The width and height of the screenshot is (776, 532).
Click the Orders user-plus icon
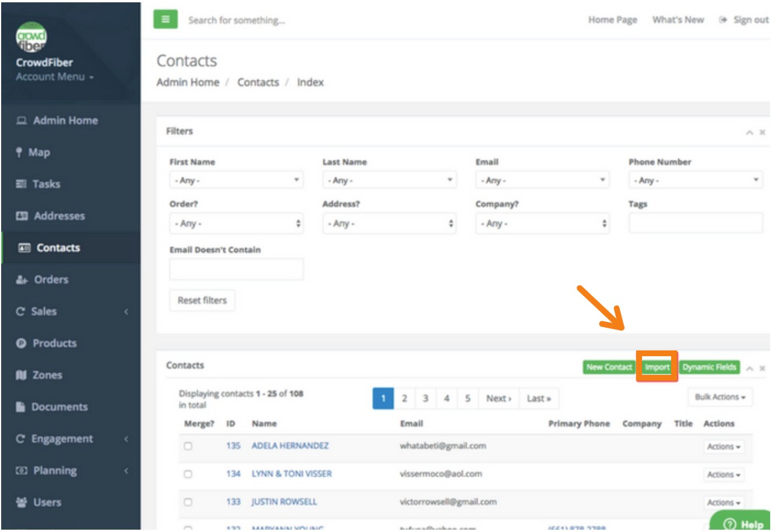click(x=22, y=280)
